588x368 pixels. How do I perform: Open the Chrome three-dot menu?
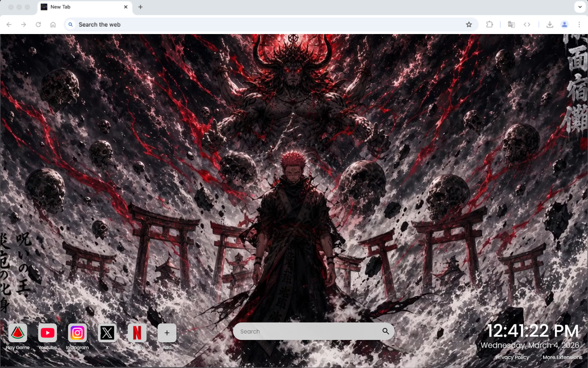(579, 24)
